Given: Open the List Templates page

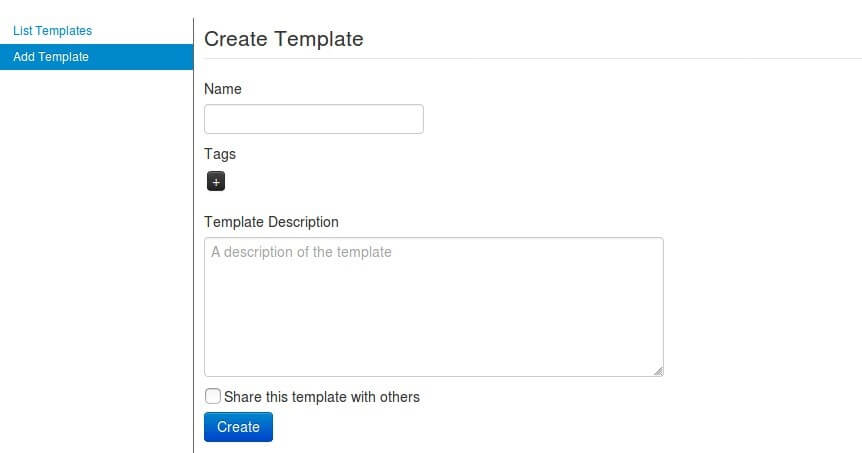Looking at the screenshot, I should pos(52,31).
